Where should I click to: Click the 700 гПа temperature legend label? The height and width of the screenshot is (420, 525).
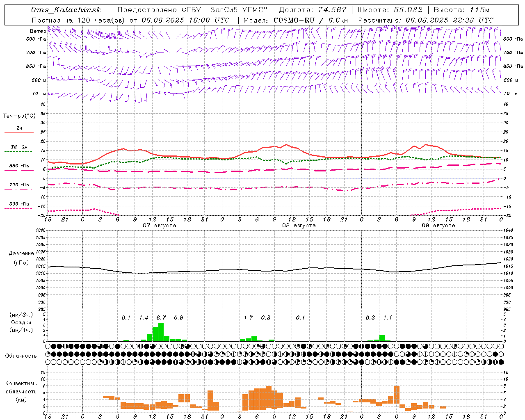coord(19,185)
